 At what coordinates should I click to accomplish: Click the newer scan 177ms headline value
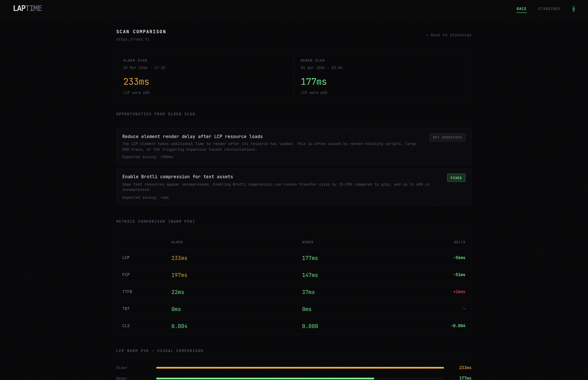click(313, 82)
